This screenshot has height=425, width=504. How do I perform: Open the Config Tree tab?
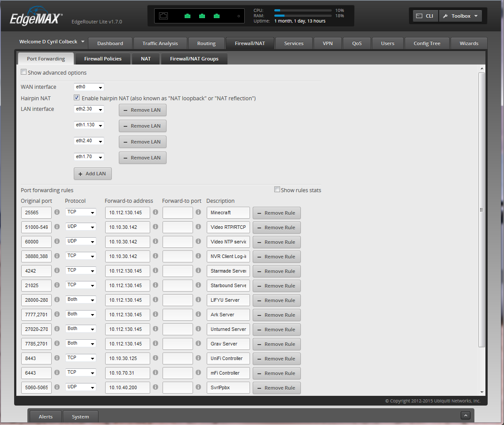pyautogui.click(x=427, y=43)
